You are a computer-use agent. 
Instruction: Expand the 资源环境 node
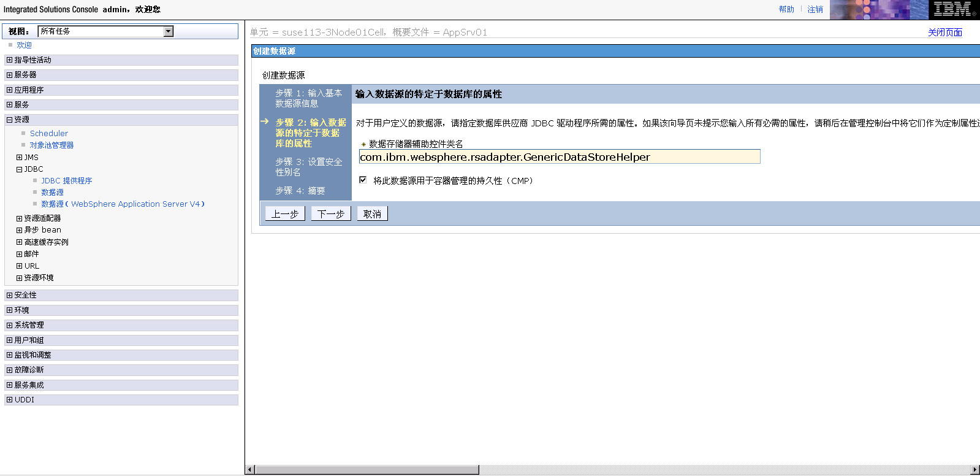(x=19, y=278)
